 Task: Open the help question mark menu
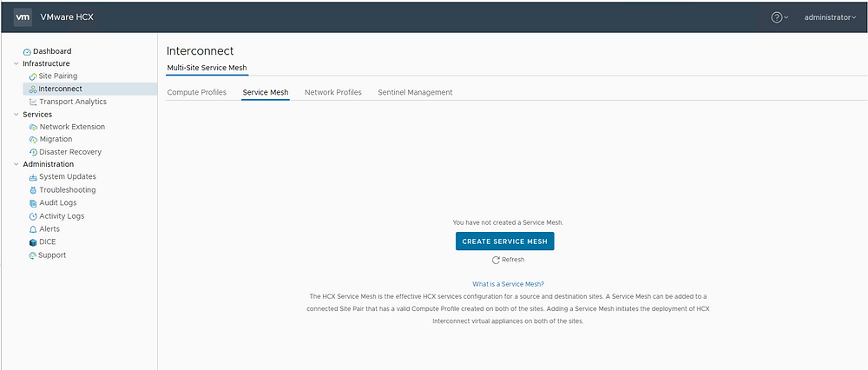pos(779,17)
